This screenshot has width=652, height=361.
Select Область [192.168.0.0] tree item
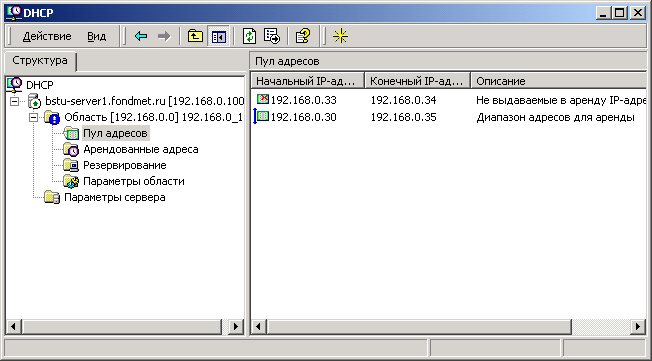[x=153, y=117]
